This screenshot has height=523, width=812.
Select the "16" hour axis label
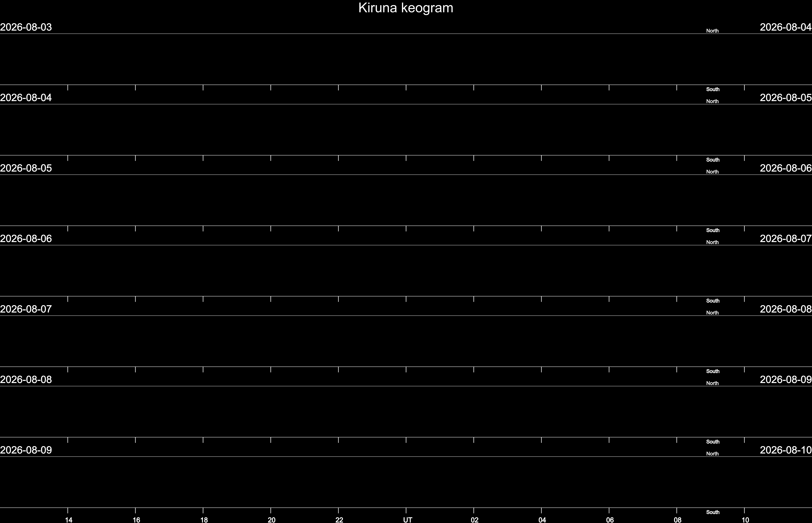click(136, 520)
